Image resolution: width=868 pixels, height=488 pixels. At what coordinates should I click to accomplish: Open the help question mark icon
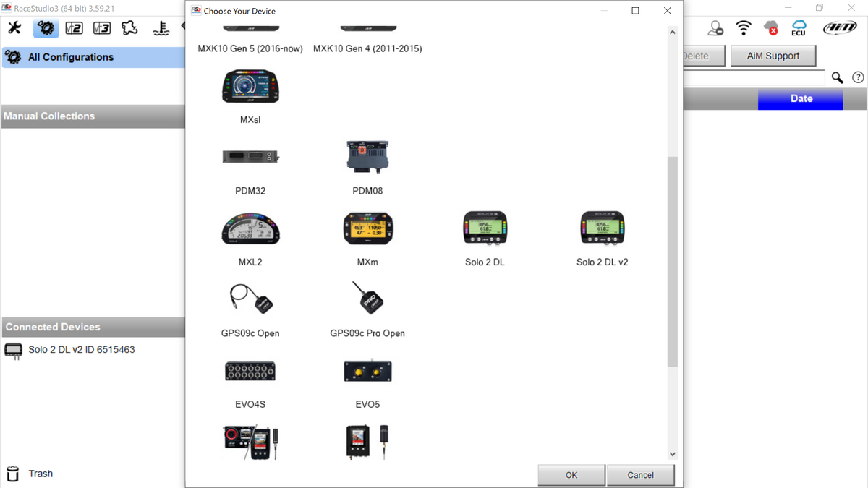858,77
